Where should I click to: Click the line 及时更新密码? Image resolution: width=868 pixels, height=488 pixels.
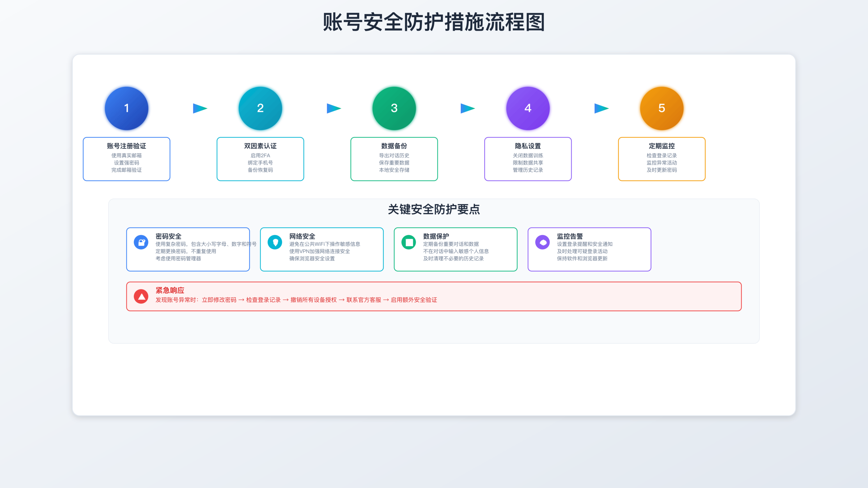662,170
